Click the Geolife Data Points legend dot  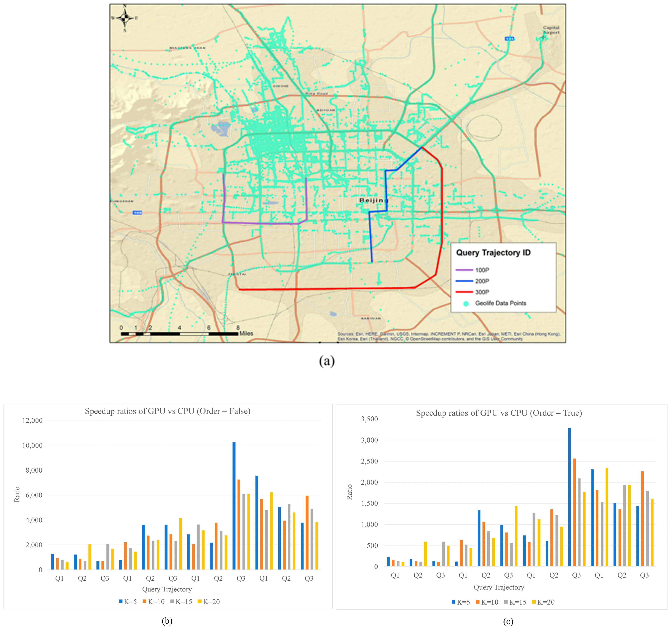click(466, 303)
